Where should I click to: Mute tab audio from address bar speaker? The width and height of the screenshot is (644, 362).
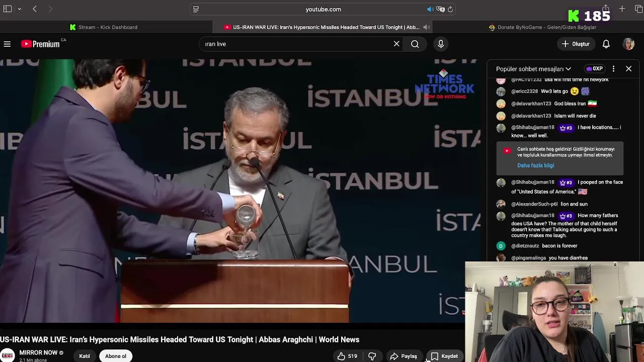click(430, 9)
